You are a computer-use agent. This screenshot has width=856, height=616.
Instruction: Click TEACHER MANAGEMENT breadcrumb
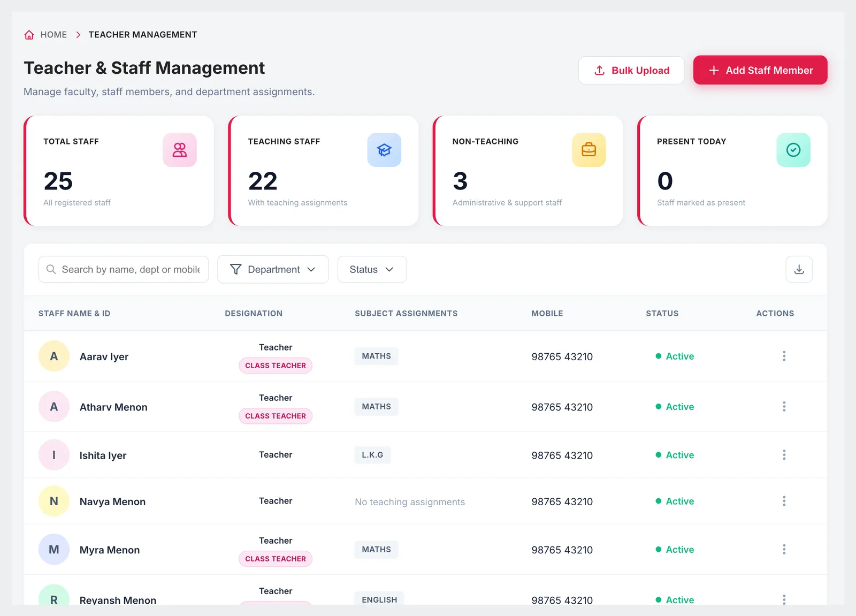coord(143,35)
